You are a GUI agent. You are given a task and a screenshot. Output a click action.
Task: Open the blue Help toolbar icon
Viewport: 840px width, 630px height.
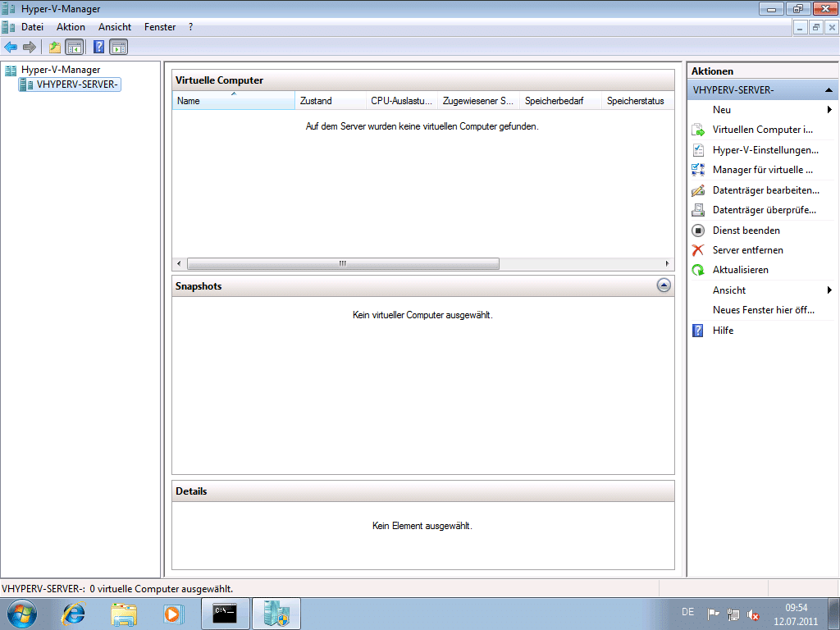(99, 47)
